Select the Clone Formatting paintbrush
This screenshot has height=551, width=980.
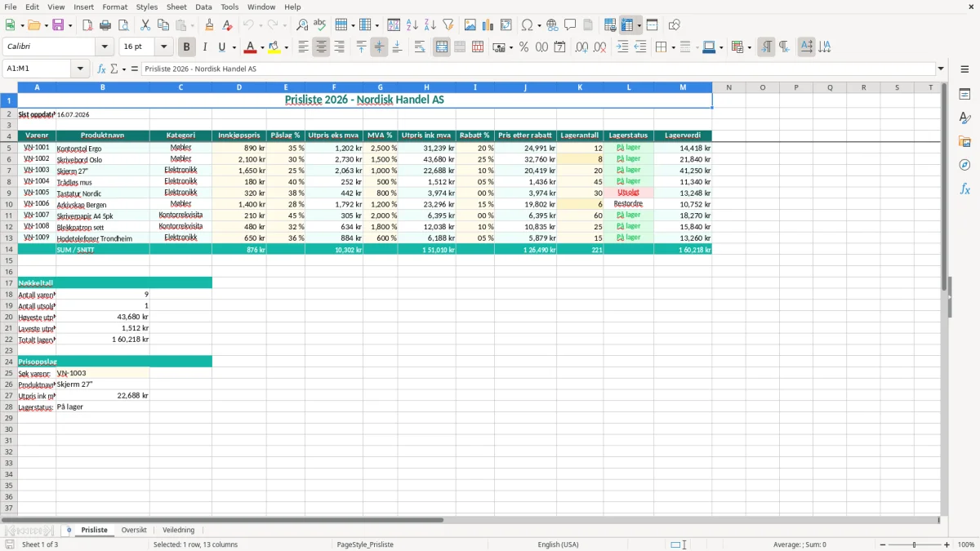click(x=209, y=25)
